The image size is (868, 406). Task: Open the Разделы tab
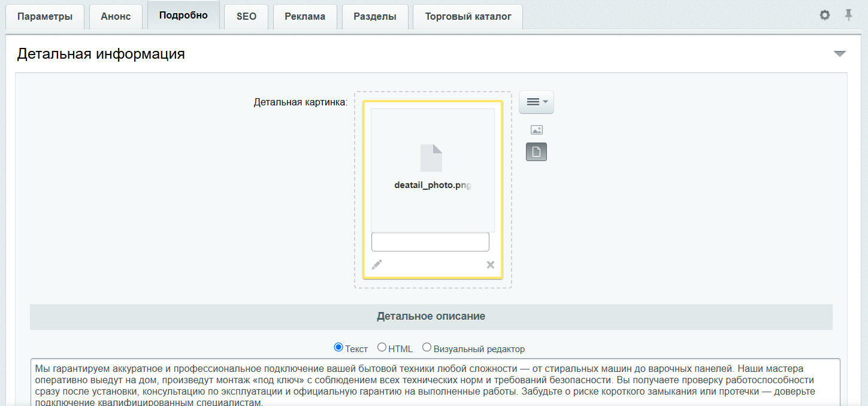(x=375, y=17)
